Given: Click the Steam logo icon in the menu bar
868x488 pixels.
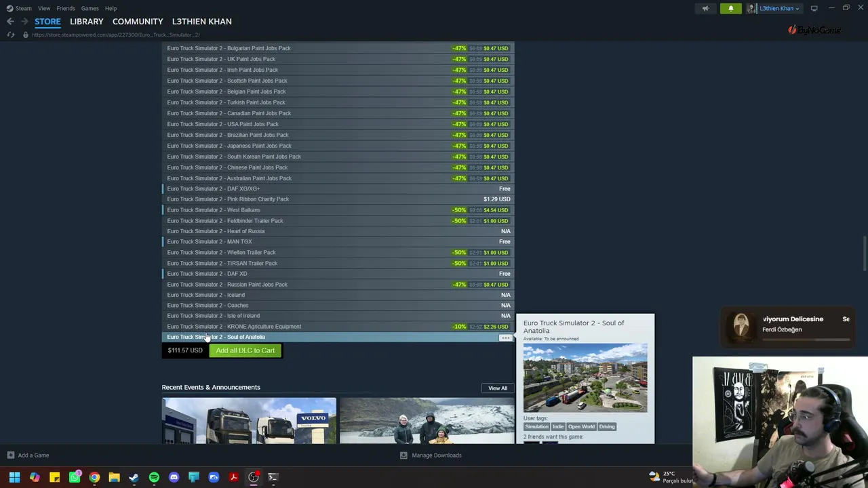Looking at the screenshot, I should [9, 8].
